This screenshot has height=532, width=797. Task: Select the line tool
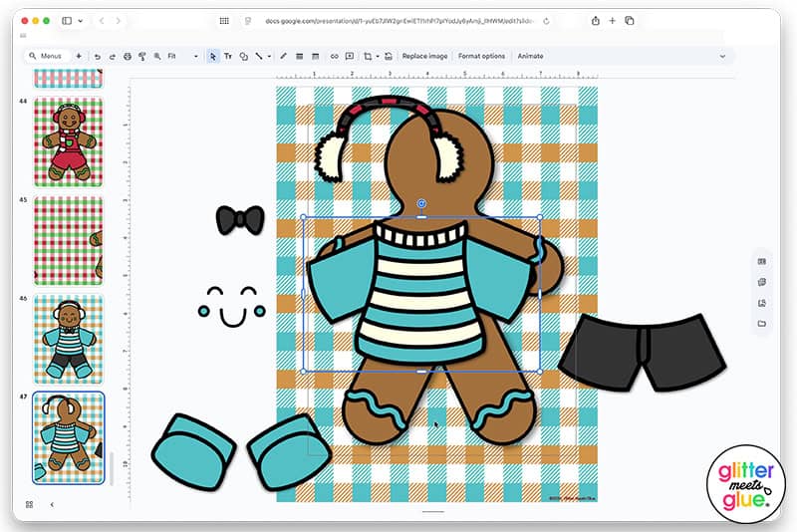point(259,57)
